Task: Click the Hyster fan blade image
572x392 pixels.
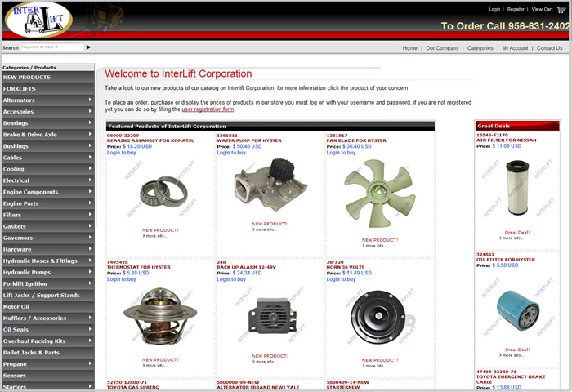Action: tap(380, 194)
